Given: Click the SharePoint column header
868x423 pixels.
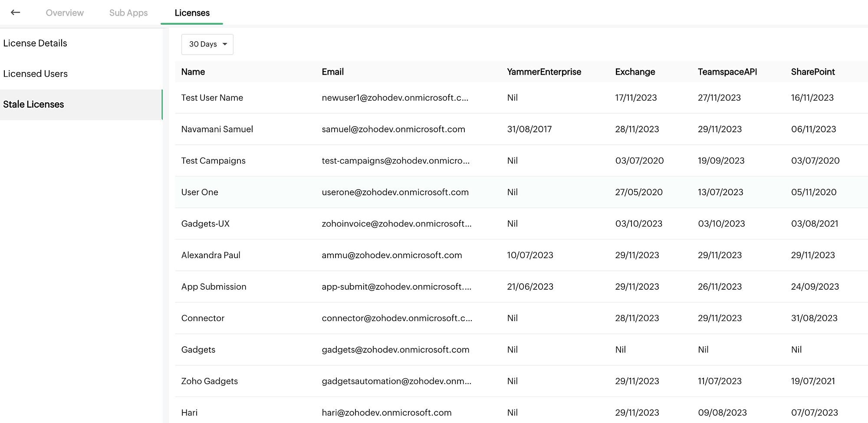Looking at the screenshot, I should click(x=812, y=72).
